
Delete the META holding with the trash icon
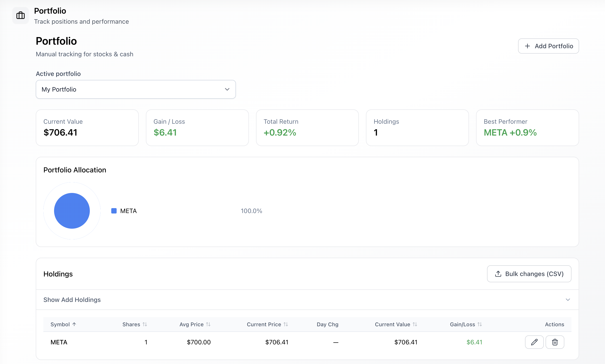pos(555,342)
